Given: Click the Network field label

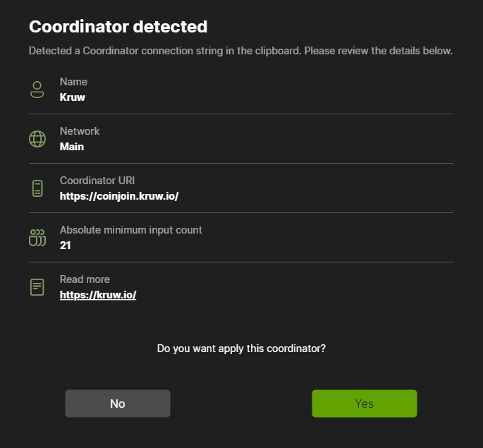Looking at the screenshot, I should point(80,131).
